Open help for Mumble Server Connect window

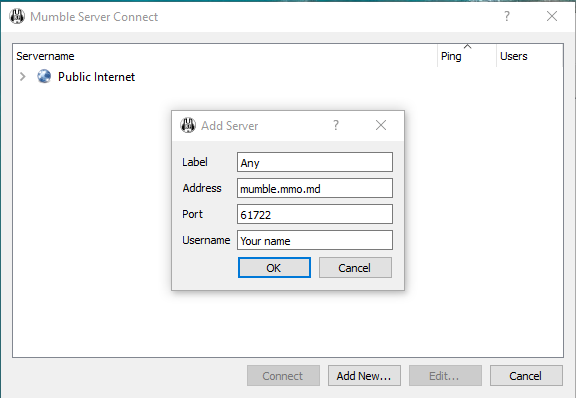(x=507, y=16)
